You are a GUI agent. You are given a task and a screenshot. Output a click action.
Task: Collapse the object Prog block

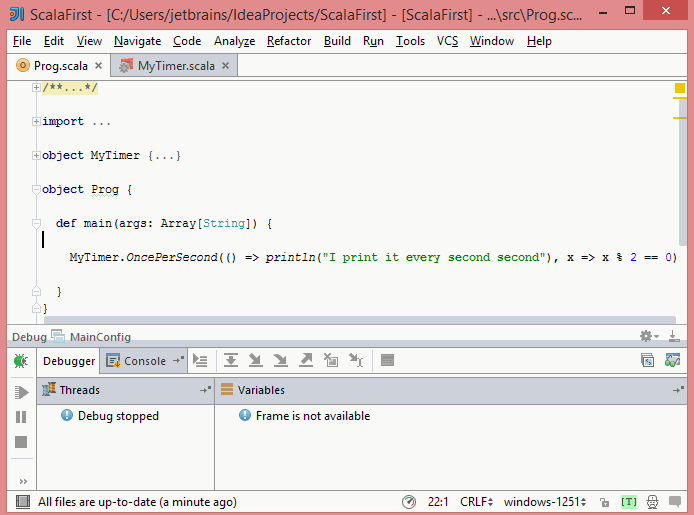(x=36, y=189)
